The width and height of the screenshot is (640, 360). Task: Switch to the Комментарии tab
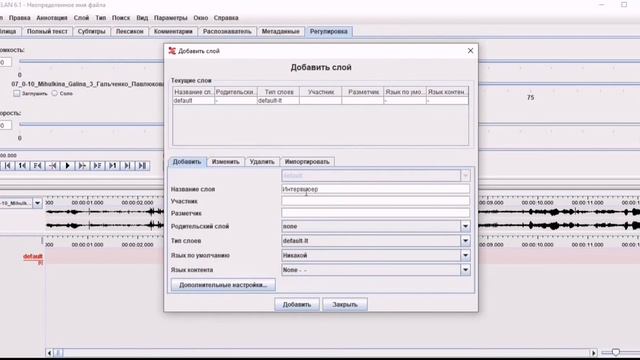coord(173,31)
